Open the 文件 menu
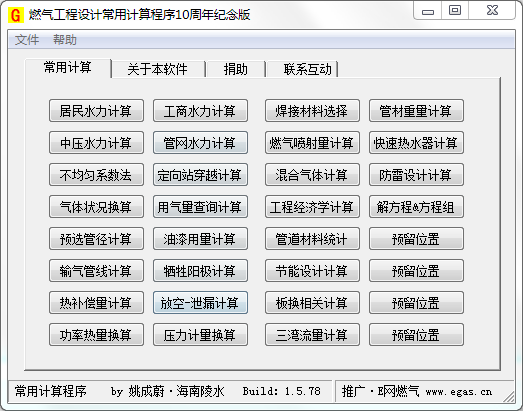Image resolution: width=523 pixels, height=411 pixels. 27,40
